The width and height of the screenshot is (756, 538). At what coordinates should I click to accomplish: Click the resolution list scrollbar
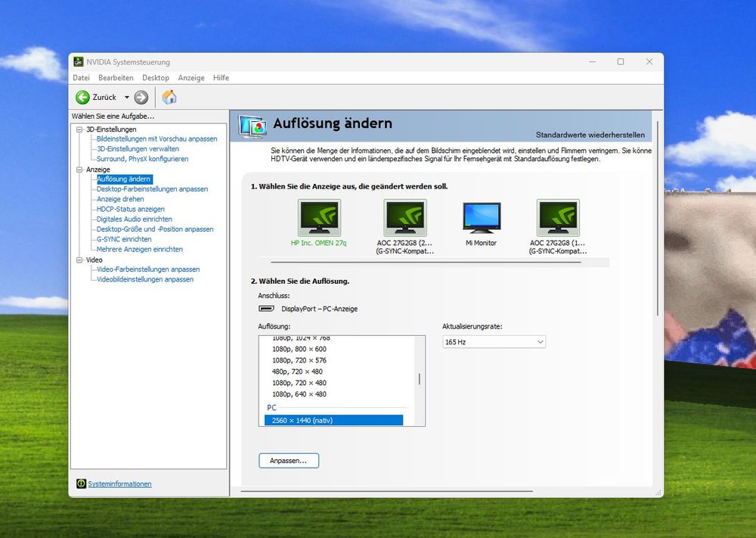coord(420,379)
